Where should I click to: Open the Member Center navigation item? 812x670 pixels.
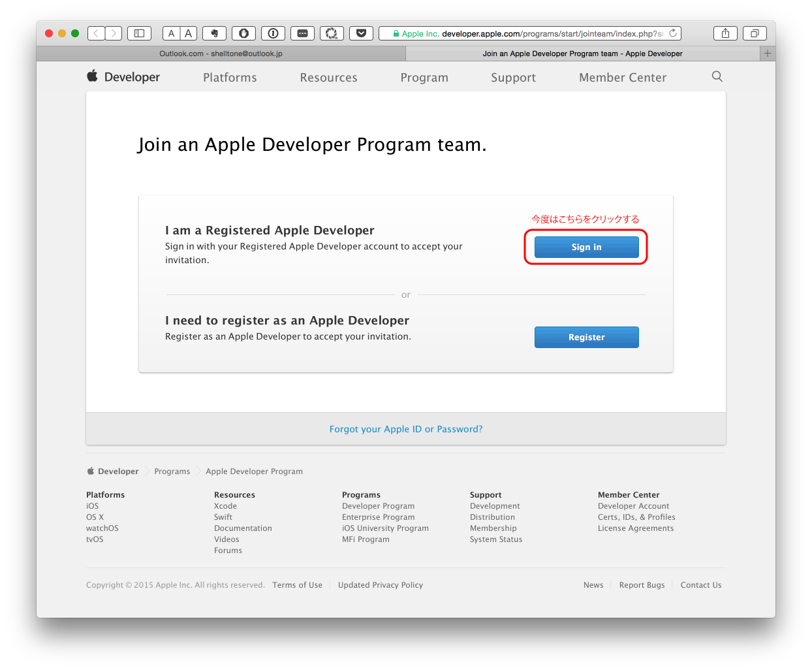623,78
